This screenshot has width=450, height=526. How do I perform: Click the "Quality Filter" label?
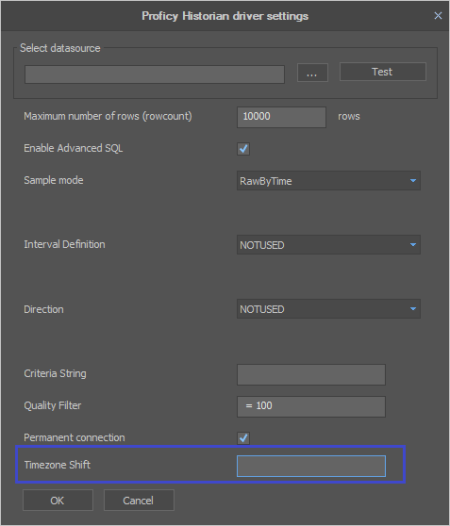(x=52, y=406)
